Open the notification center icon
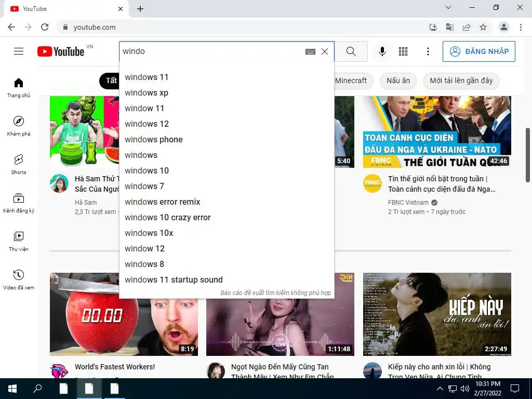This screenshot has width=532, height=399. click(515, 389)
